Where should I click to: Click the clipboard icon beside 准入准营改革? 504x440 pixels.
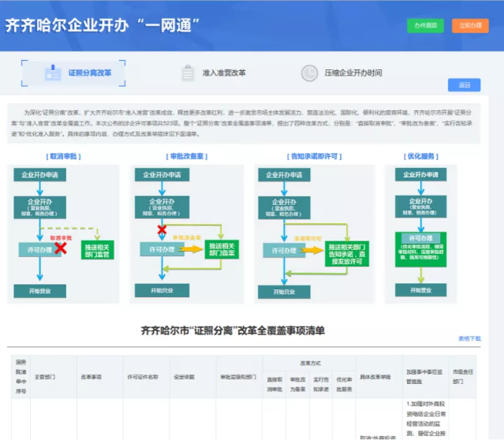coord(187,73)
